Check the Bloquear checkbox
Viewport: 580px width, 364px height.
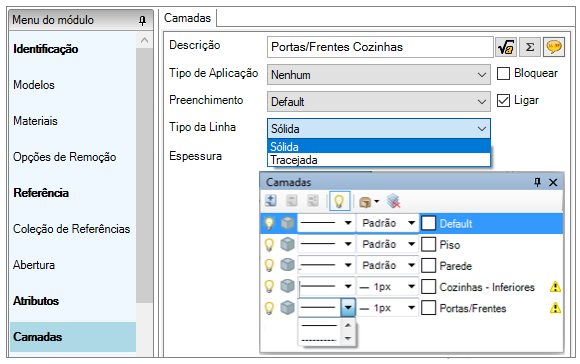pos(503,73)
